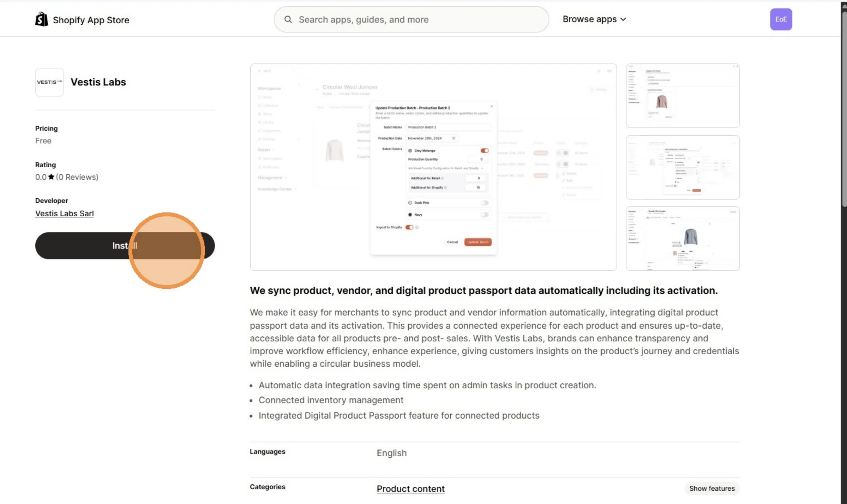Click the English language value
847x504 pixels.
coord(391,453)
